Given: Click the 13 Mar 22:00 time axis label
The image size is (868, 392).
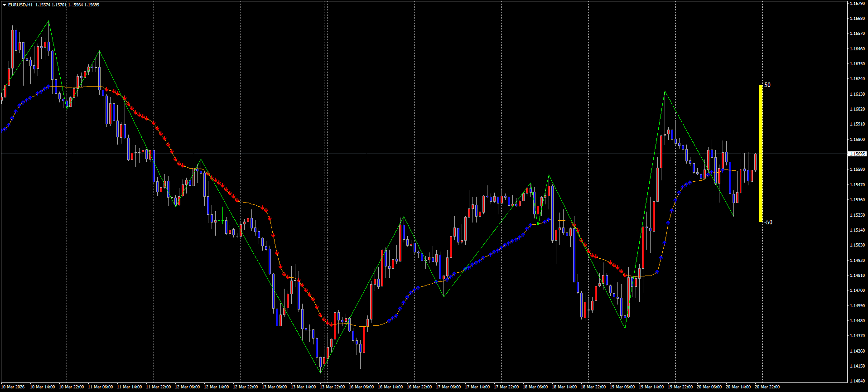Looking at the screenshot, I should pyautogui.click(x=332, y=387).
